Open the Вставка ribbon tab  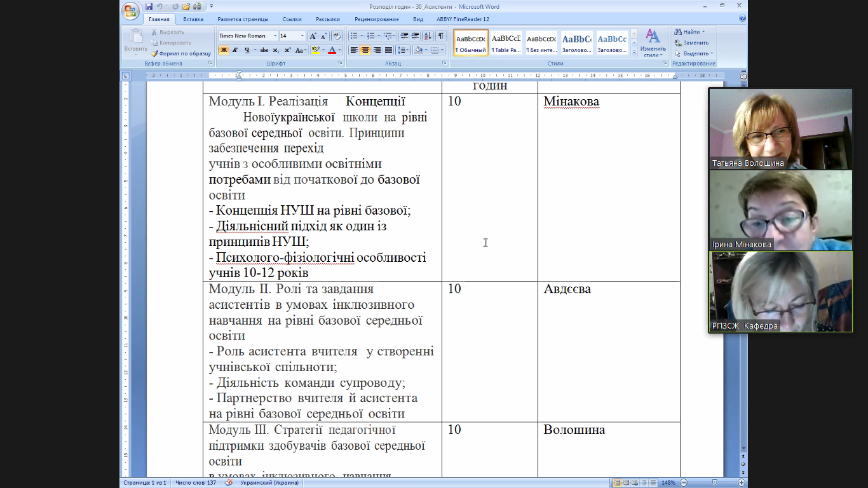point(193,19)
